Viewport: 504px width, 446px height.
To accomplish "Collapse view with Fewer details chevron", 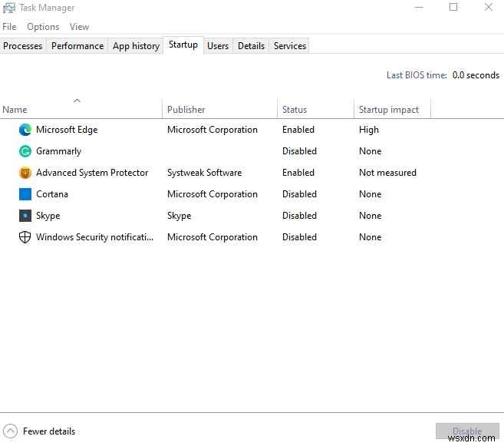I will (x=10, y=431).
